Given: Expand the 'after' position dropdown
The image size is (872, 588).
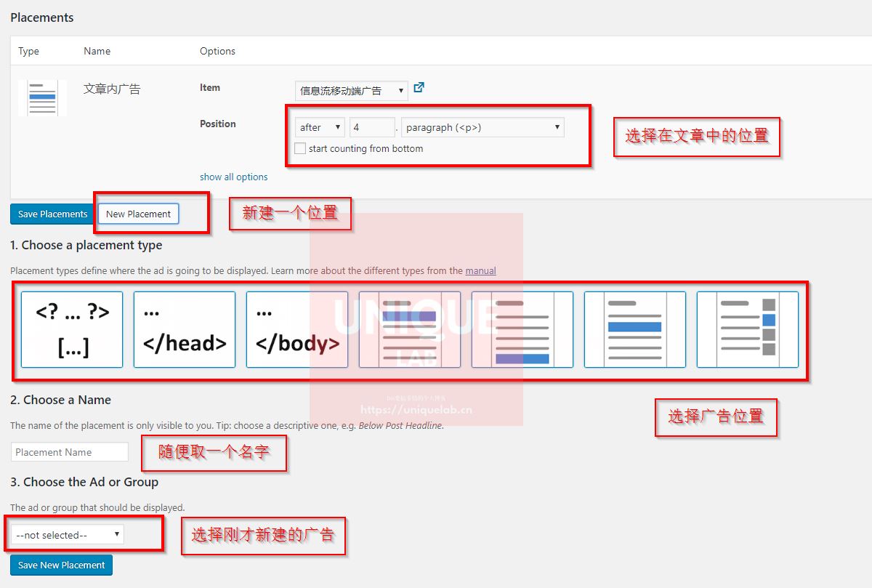Looking at the screenshot, I should point(319,127).
